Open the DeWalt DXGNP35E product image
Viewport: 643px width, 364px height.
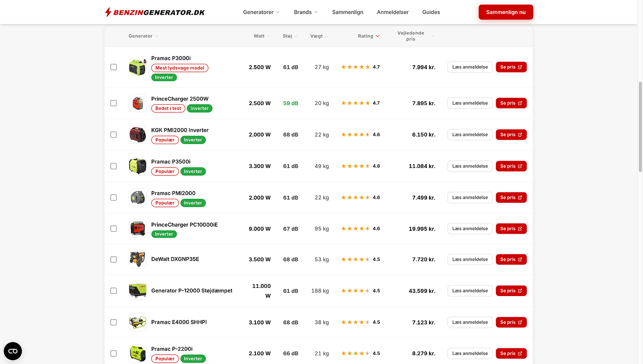(x=138, y=259)
